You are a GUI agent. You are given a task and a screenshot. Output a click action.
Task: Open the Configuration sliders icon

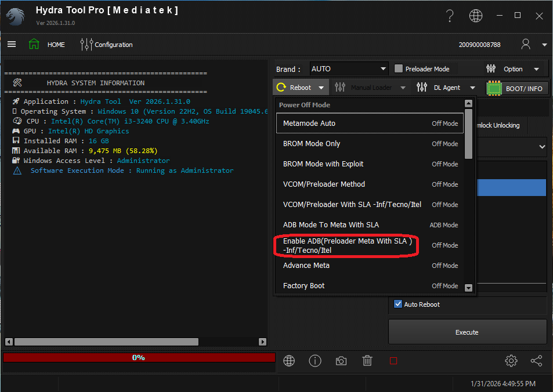[x=86, y=45]
